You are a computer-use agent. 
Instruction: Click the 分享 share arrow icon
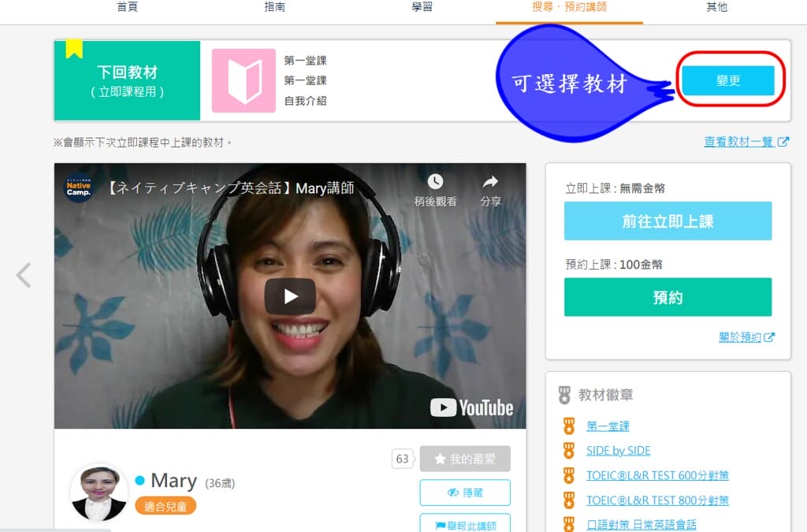pyautogui.click(x=490, y=181)
